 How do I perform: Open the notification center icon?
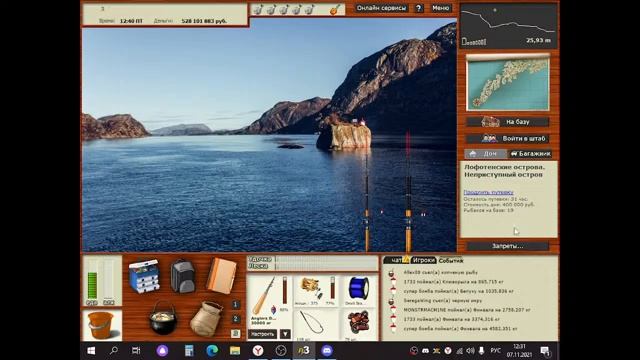(x=545, y=351)
